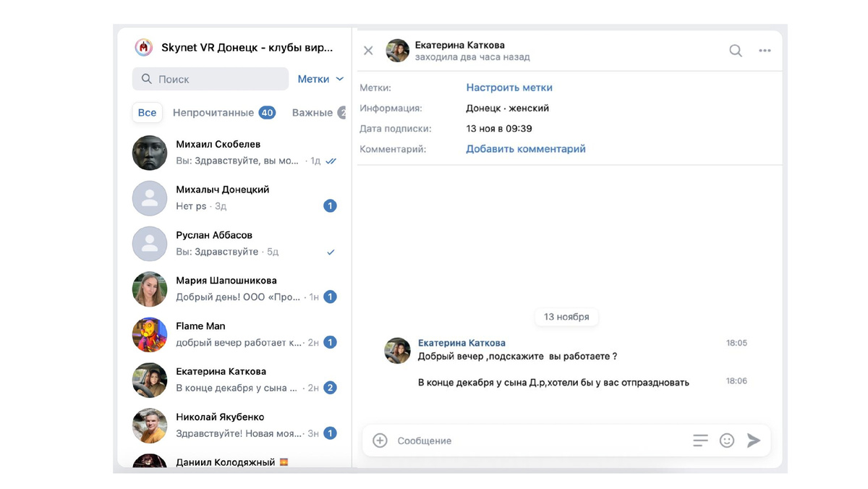This screenshot has height=489, width=868.
Task: Click unread badge on Flame Man chat
Action: coord(330,342)
